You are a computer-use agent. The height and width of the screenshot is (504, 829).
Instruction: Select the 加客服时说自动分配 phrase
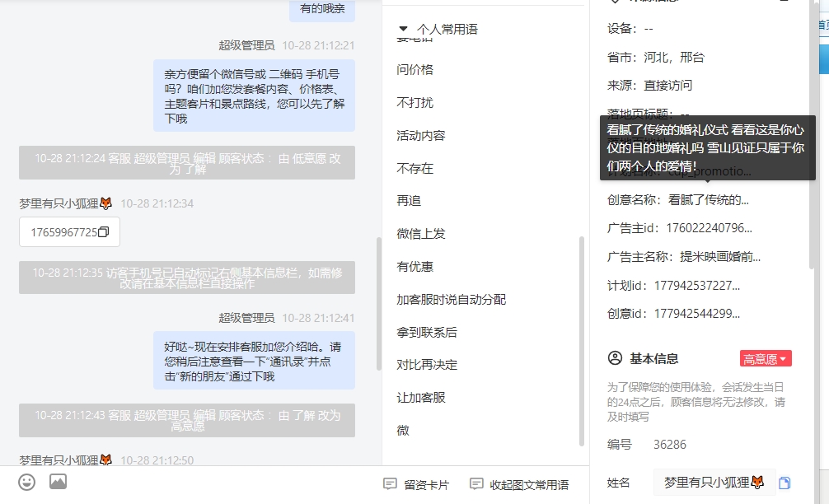point(451,300)
